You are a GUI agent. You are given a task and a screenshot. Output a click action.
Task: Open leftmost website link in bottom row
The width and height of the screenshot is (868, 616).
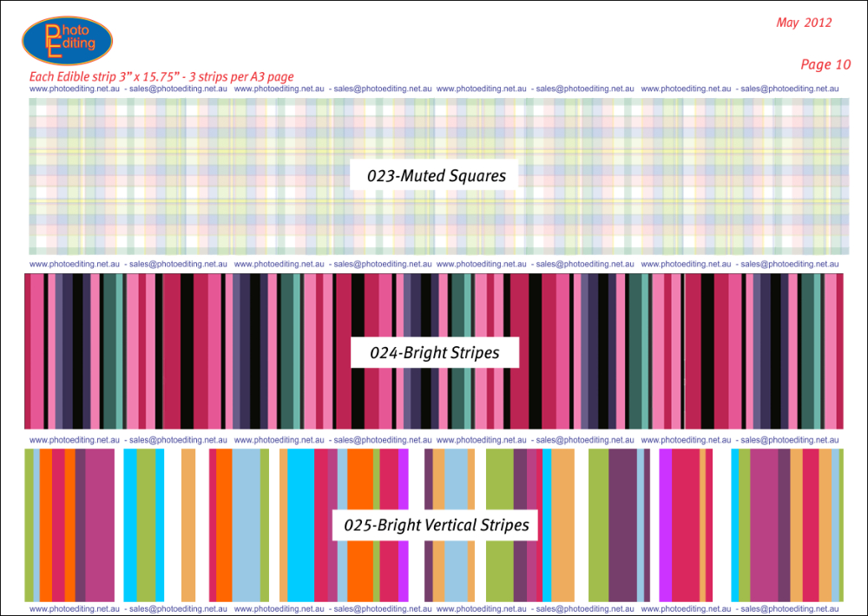pyautogui.click(x=75, y=610)
